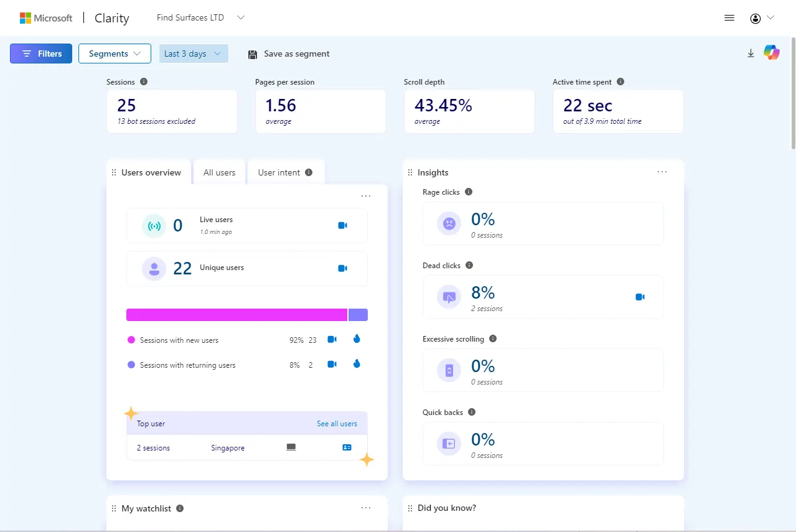
Task: Click the magenta legend dot for new users
Action: pos(131,340)
